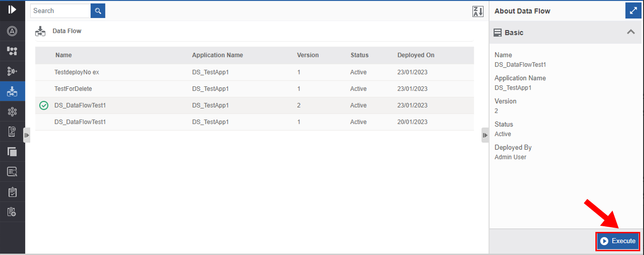644x255 pixels.
Task: Select the TestForDelete row
Action: tap(255, 89)
